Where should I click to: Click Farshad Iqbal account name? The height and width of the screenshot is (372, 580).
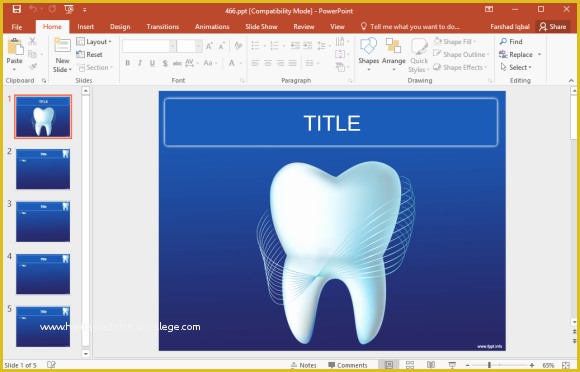[x=510, y=27]
